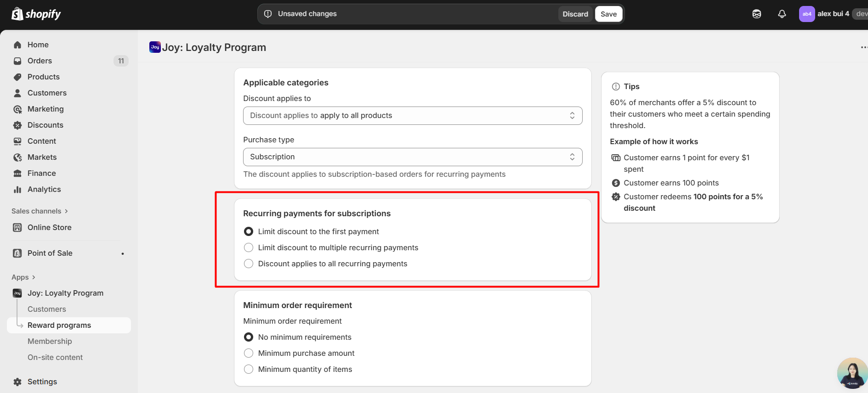Open the Purchase type dropdown
This screenshot has width=868, height=393.
(412, 157)
